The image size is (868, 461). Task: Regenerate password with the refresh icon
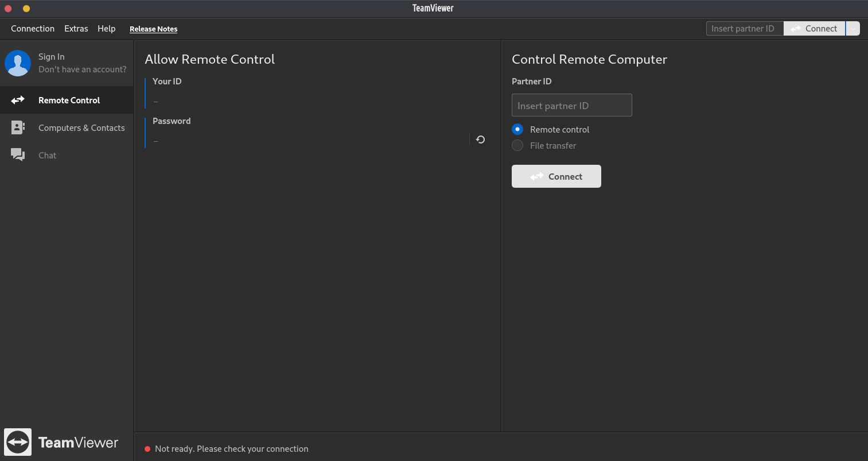(481, 140)
